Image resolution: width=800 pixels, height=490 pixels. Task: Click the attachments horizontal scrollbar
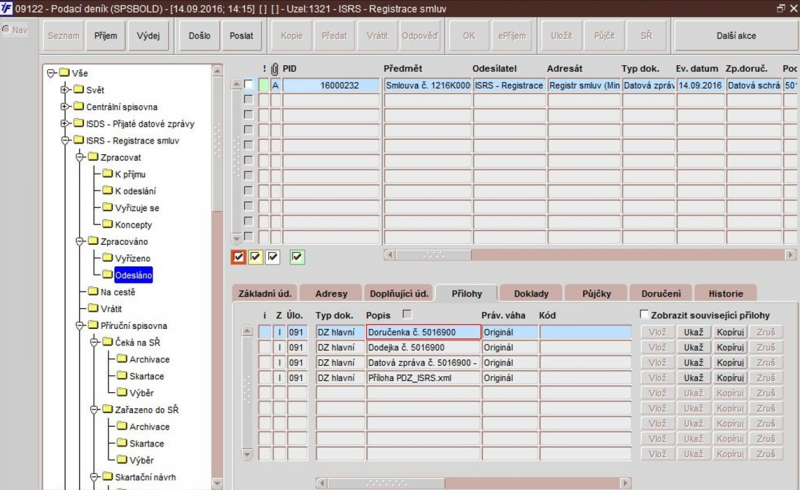pyautogui.click(x=473, y=482)
